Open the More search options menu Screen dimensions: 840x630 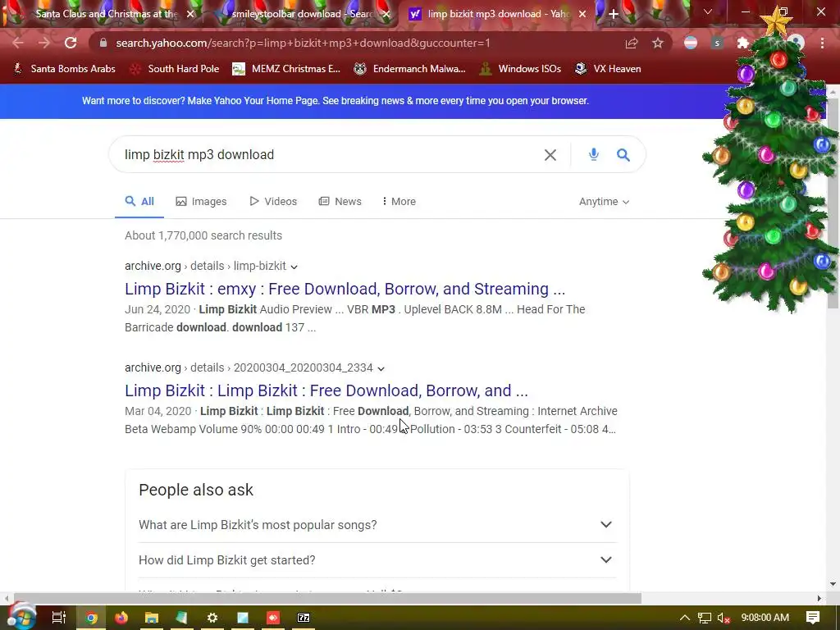click(x=399, y=202)
